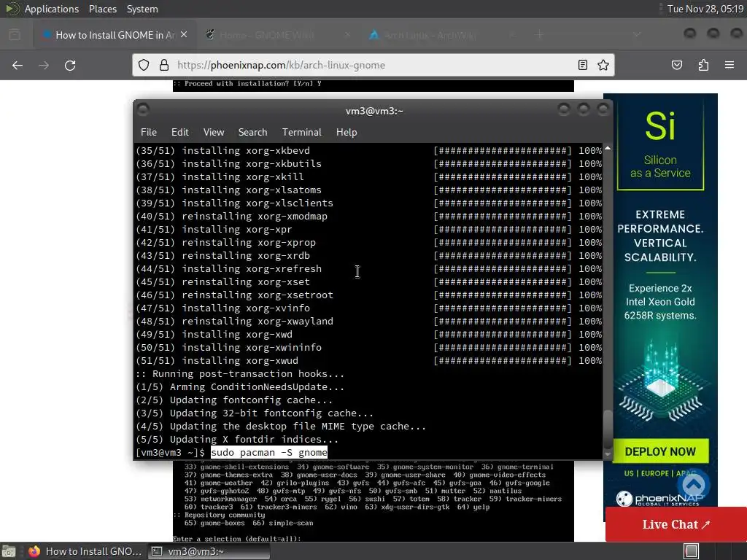The width and height of the screenshot is (747, 560).
Task: Bookmark this page with the star icon
Action: pyautogui.click(x=603, y=65)
